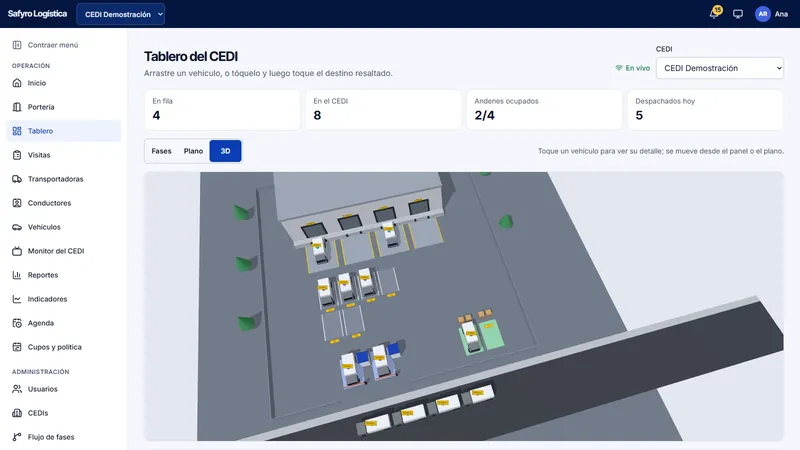The height and width of the screenshot is (450, 800).
Task: Click the Andenes ocupados card
Action: tap(544, 110)
